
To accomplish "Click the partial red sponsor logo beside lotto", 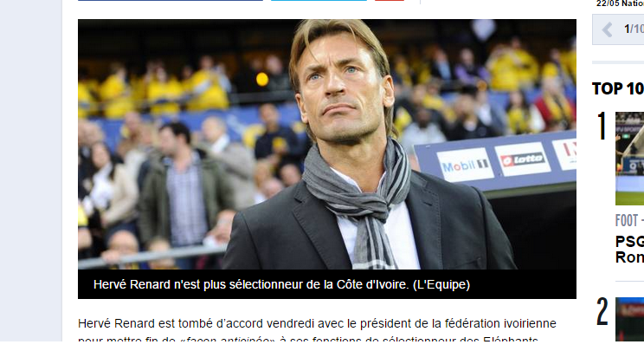I will [565, 154].
